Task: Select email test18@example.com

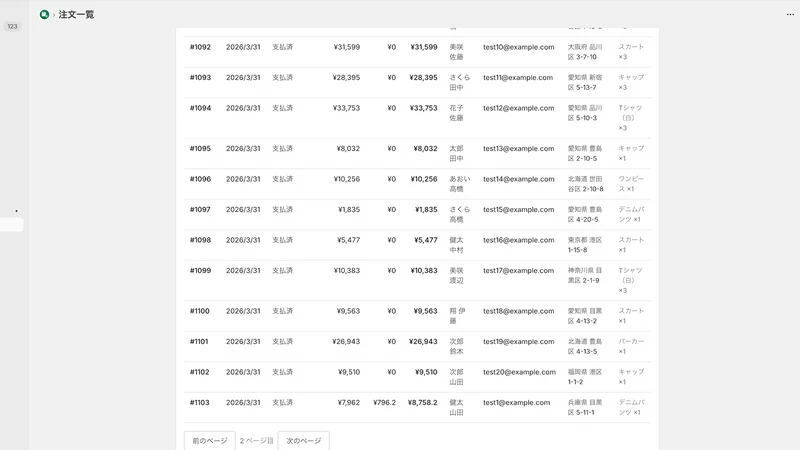Action: pos(518,311)
